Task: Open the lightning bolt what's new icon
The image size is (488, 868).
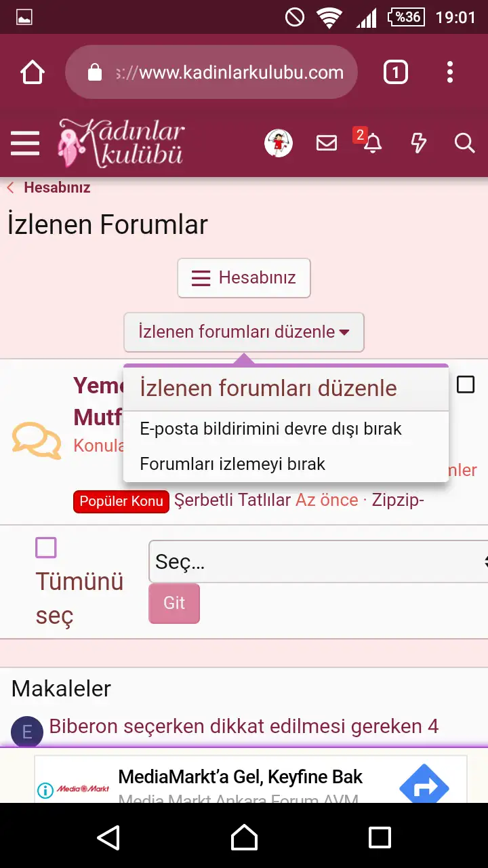Action: (x=419, y=143)
